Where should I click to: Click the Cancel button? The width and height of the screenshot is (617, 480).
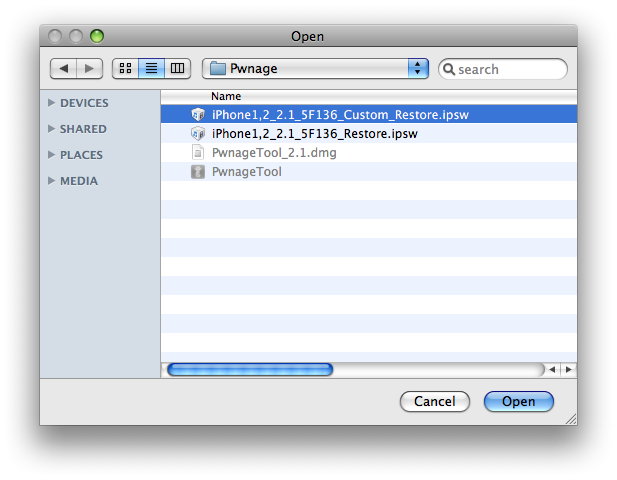[434, 401]
